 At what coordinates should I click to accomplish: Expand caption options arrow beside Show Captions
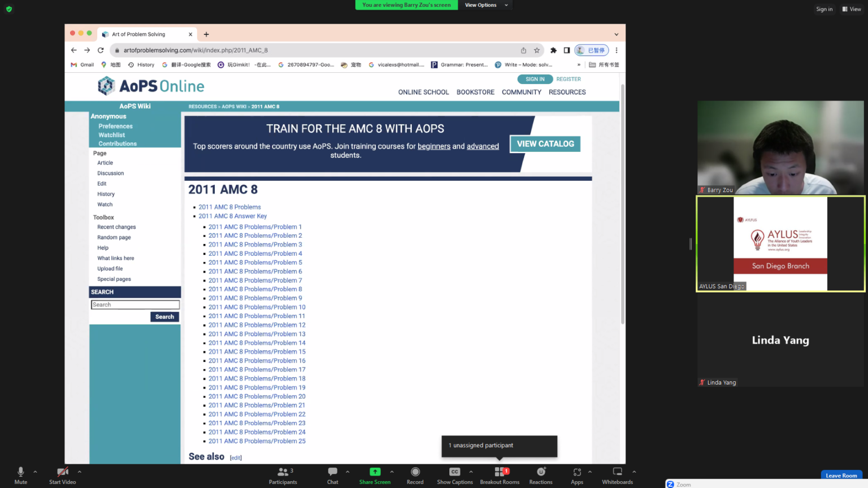471,472
